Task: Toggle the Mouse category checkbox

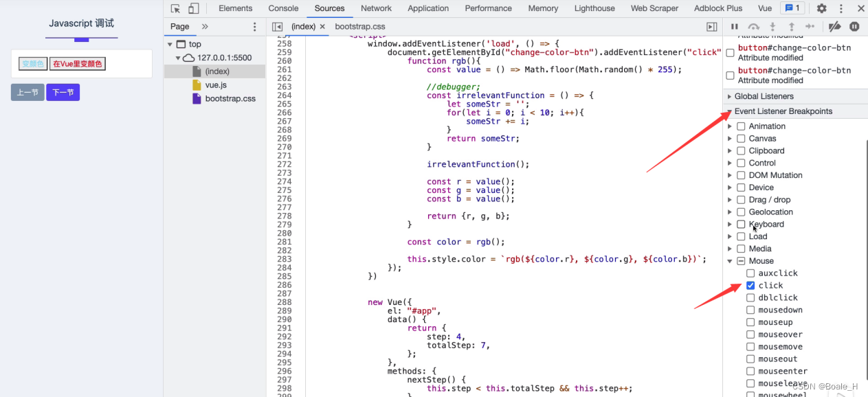Action: pyautogui.click(x=741, y=261)
